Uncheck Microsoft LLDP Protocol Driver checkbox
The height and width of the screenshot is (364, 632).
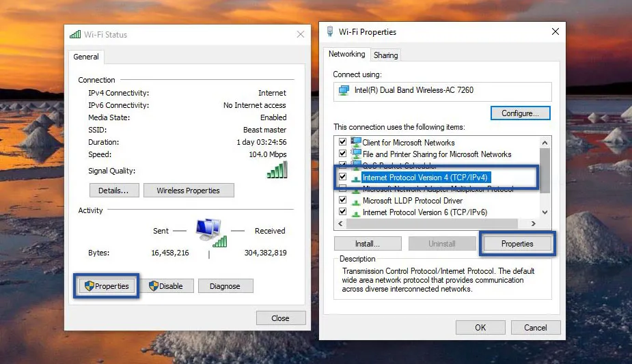point(342,199)
